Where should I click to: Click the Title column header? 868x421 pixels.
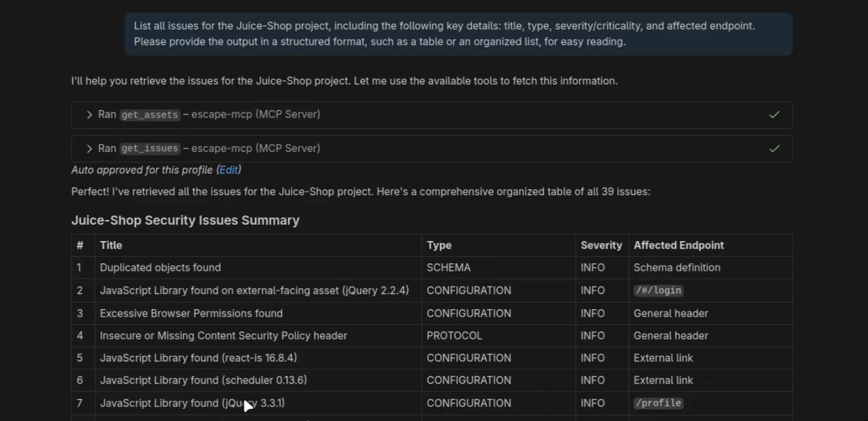click(x=111, y=245)
